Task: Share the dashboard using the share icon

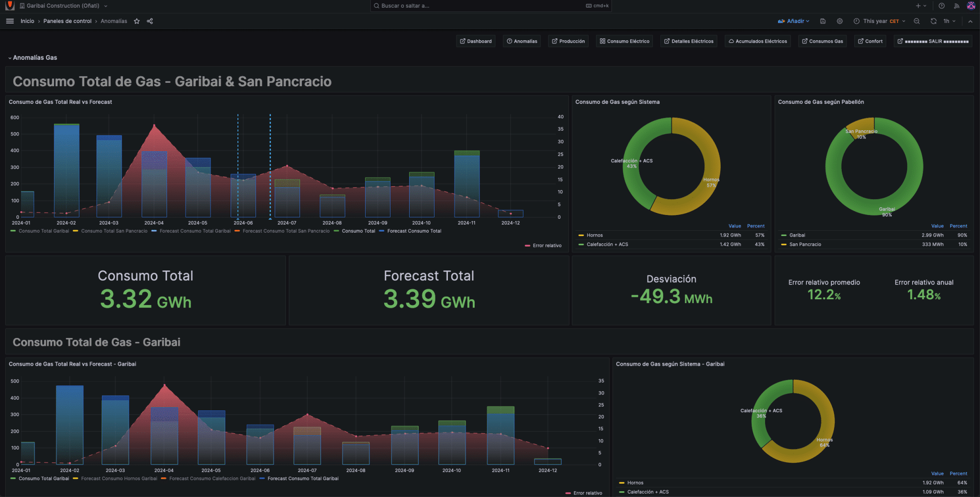Action: click(x=150, y=21)
